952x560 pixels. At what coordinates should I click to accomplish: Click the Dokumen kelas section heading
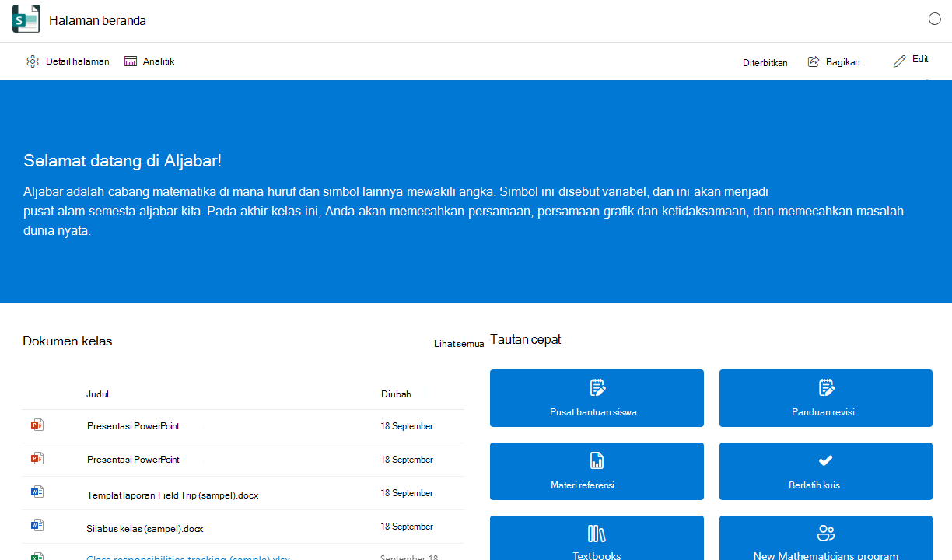[x=67, y=341]
